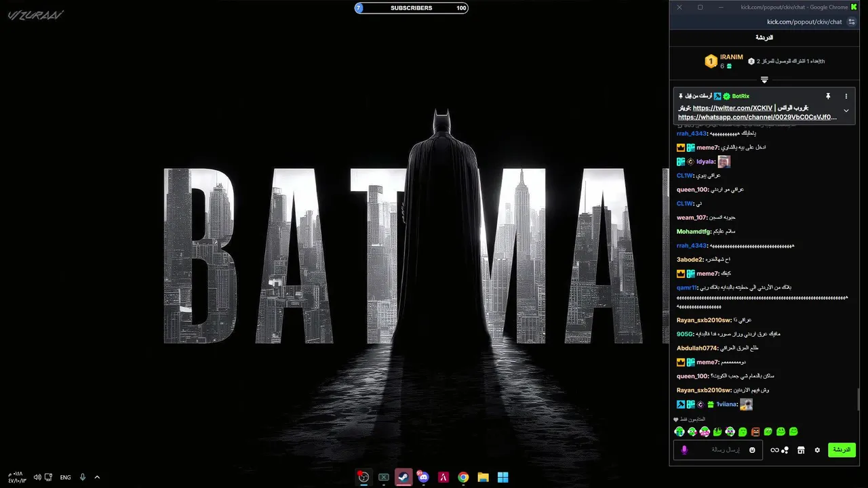Click username weam_107
This screenshot has height=488, width=868.
point(692,218)
